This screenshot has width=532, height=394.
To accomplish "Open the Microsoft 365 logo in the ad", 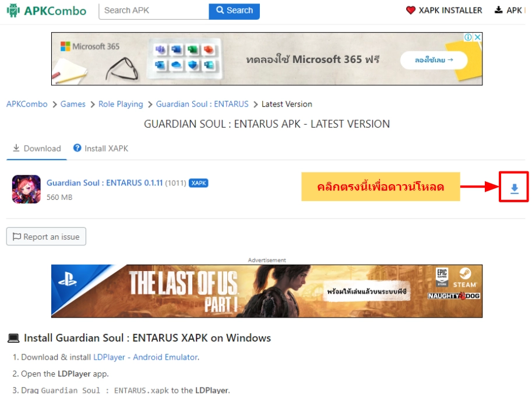I will tap(90, 46).
